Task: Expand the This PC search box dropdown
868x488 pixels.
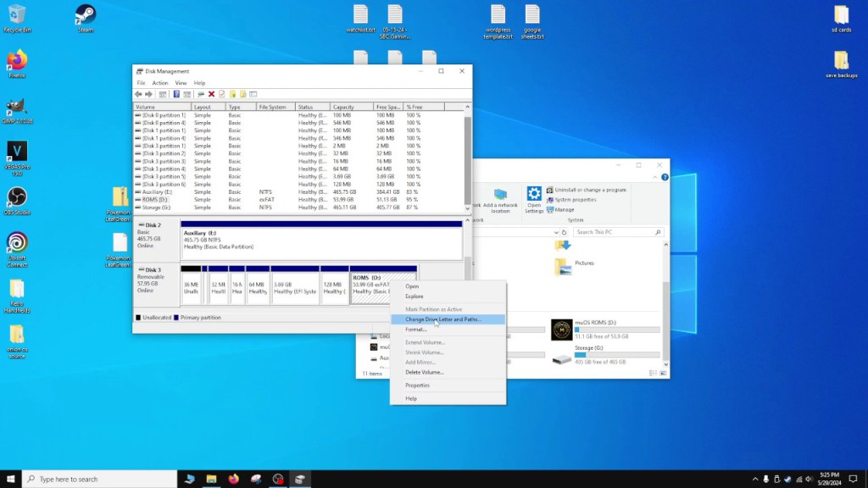Action: pos(557,232)
